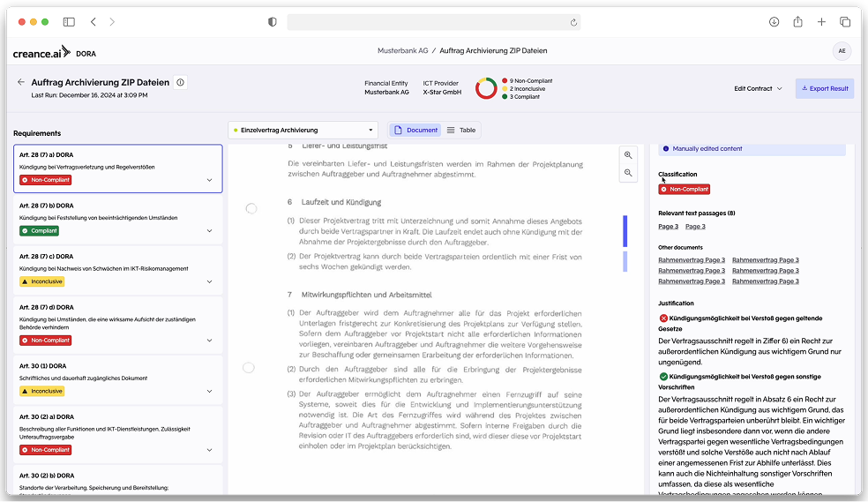The height and width of the screenshot is (502, 868).
Task: Expand Art. 28 (7) d) DORA requirement
Action: coord(209,341)
